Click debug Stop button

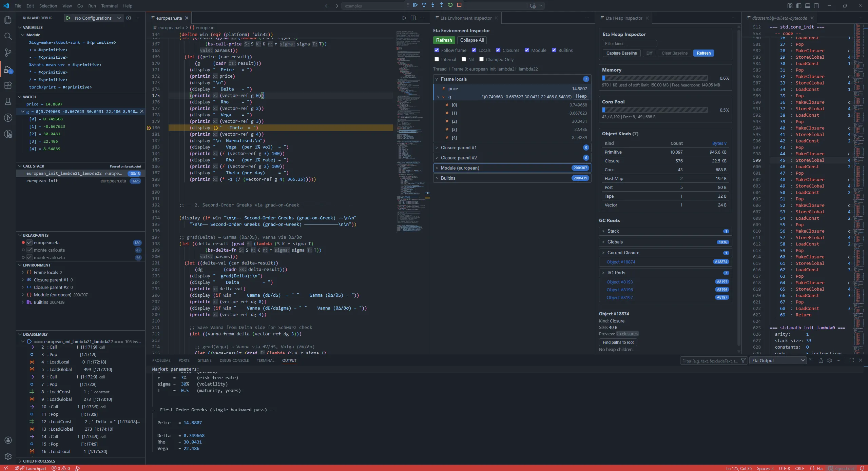[459, 5]
